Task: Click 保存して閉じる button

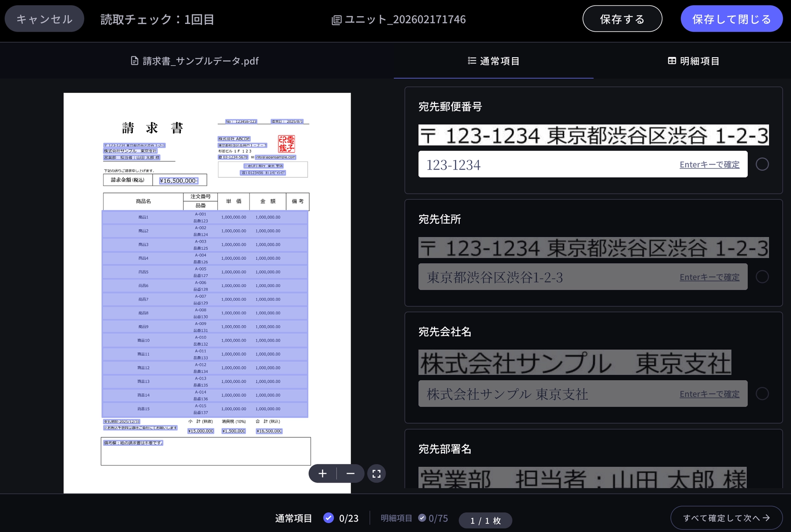Action: coord(732,19)
